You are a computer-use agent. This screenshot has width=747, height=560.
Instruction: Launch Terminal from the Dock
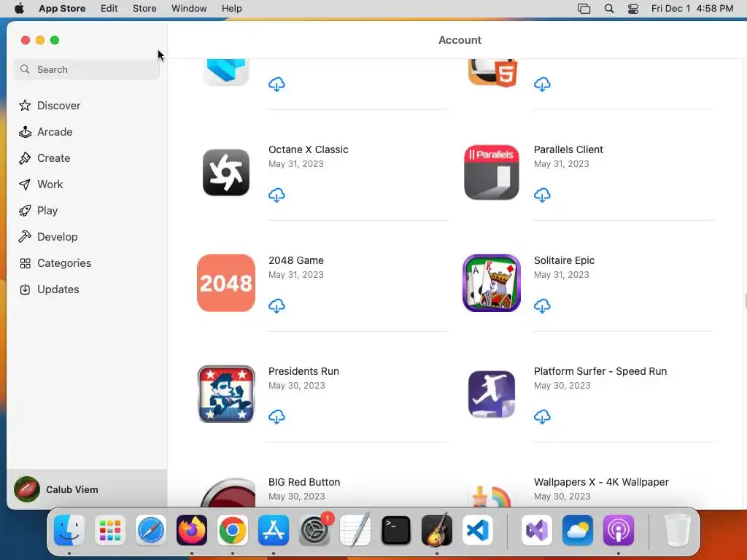396,530
